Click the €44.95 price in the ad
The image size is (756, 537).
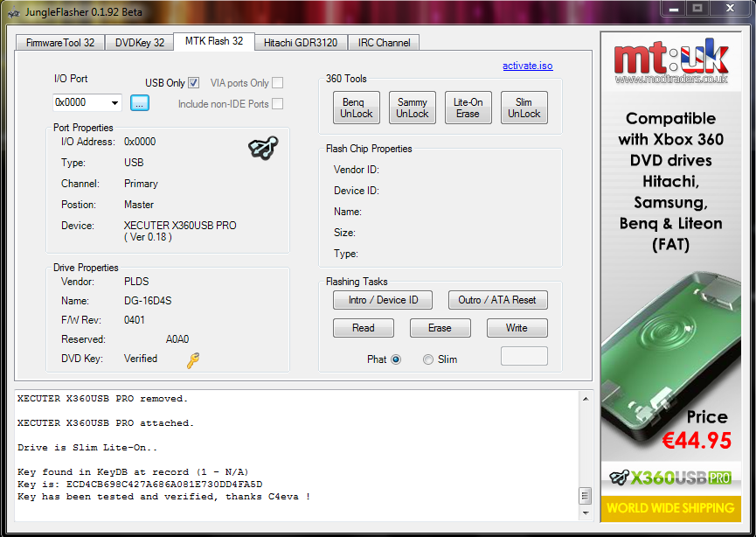coord(697,440)
